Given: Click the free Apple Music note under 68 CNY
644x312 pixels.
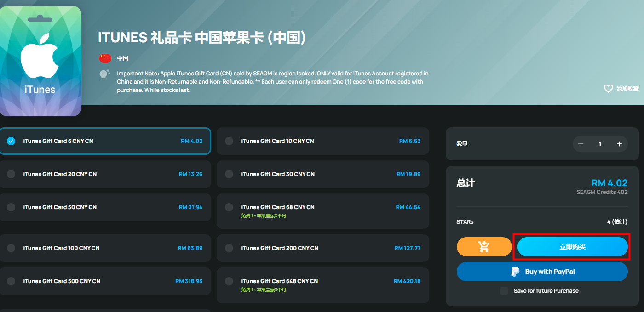Looking at the screenshot, I should tap(264, 216).
